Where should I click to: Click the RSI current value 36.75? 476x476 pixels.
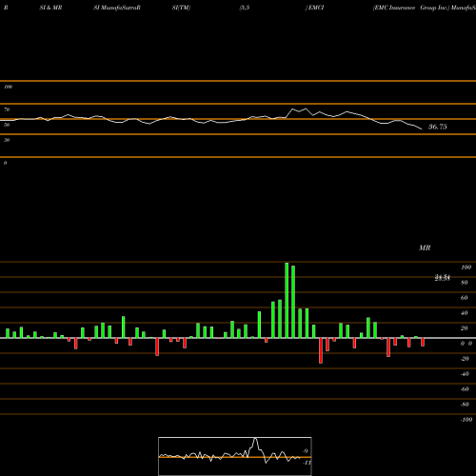point(438,127)
